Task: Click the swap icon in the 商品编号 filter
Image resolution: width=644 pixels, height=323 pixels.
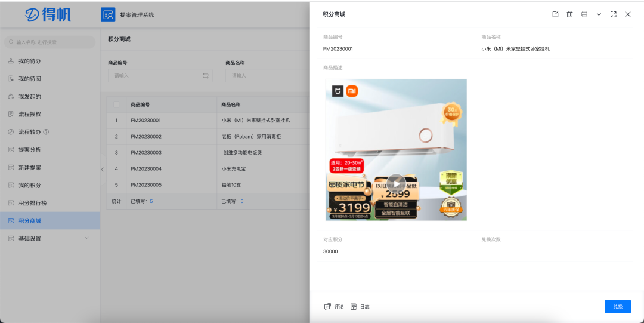Action: (x=205, y=76)
